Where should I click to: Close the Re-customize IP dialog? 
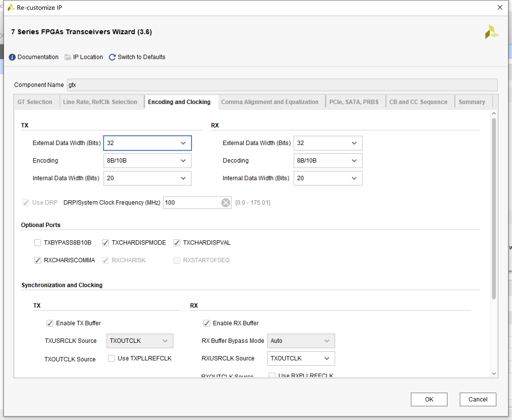click(x=500, y=8)
